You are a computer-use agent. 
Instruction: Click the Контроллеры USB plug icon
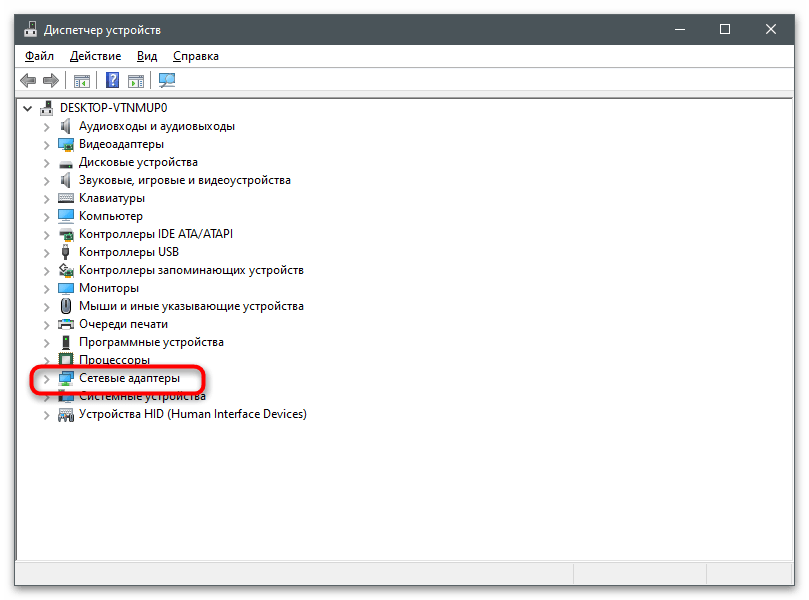coord(66,252)
